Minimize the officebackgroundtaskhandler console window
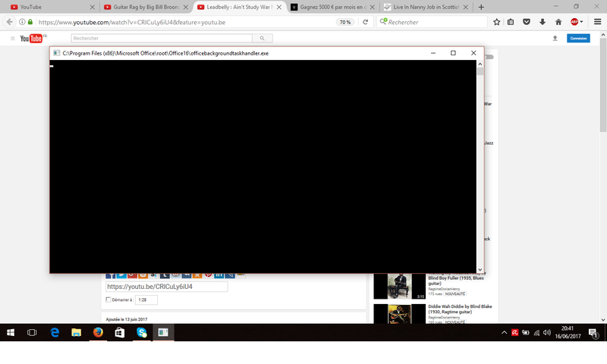This screenshot has width=607, height=364. click(x=433, y=53)
